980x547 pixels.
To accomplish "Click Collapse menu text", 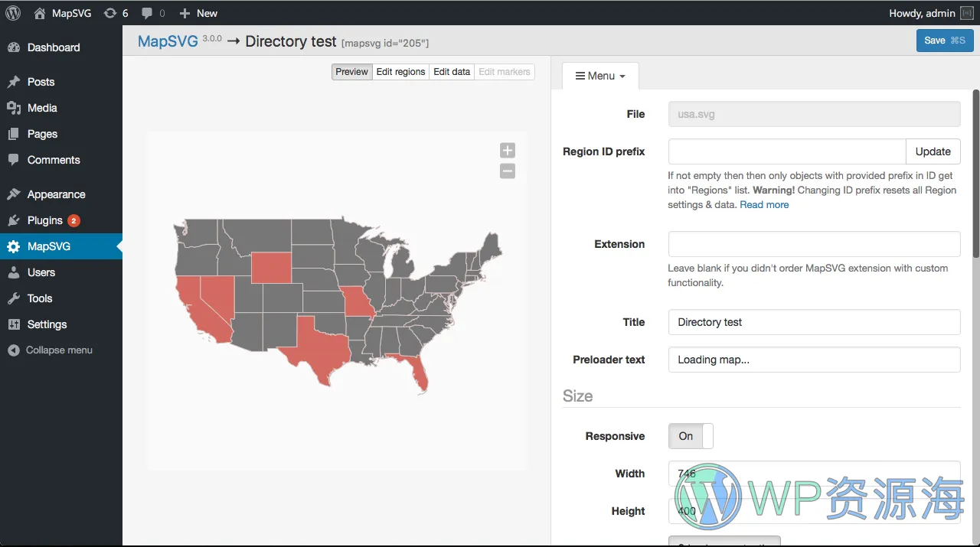I will pos(59,350).
